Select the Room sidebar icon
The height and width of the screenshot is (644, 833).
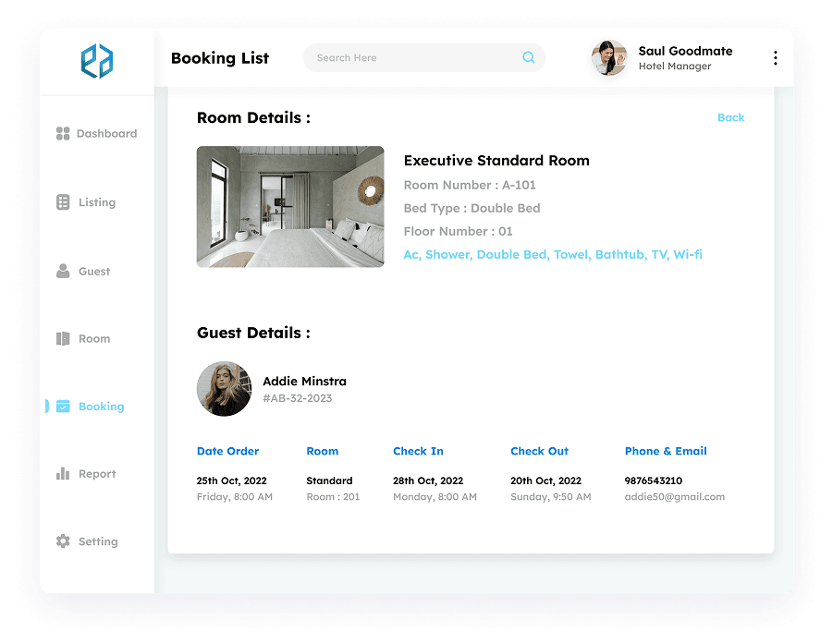click(x=62, y=338)
